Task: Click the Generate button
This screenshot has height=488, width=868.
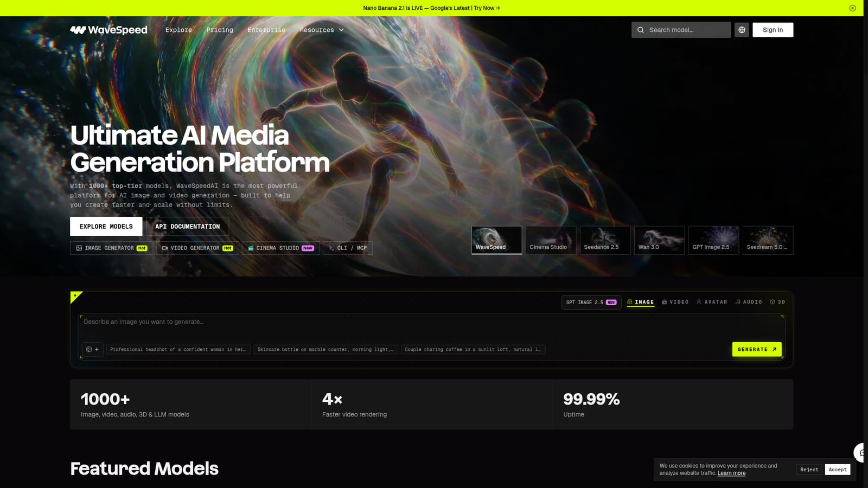Action: click(x=757, y=349)
